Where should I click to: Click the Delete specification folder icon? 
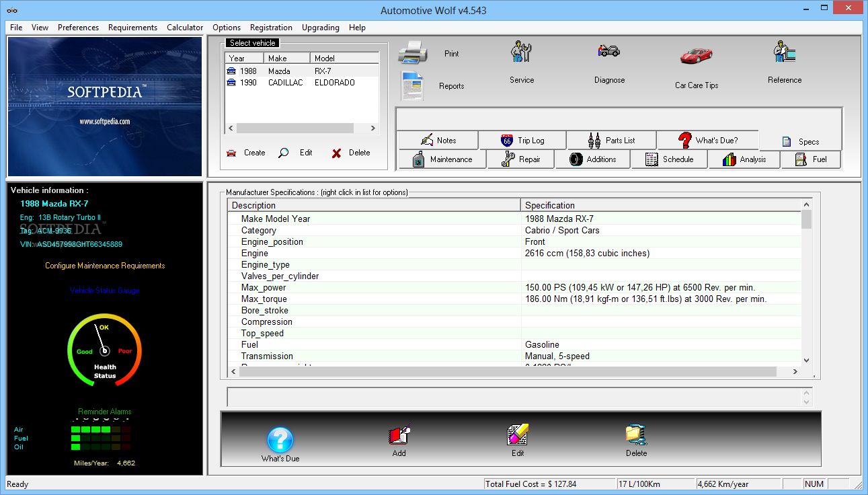(x=636, y=435)
